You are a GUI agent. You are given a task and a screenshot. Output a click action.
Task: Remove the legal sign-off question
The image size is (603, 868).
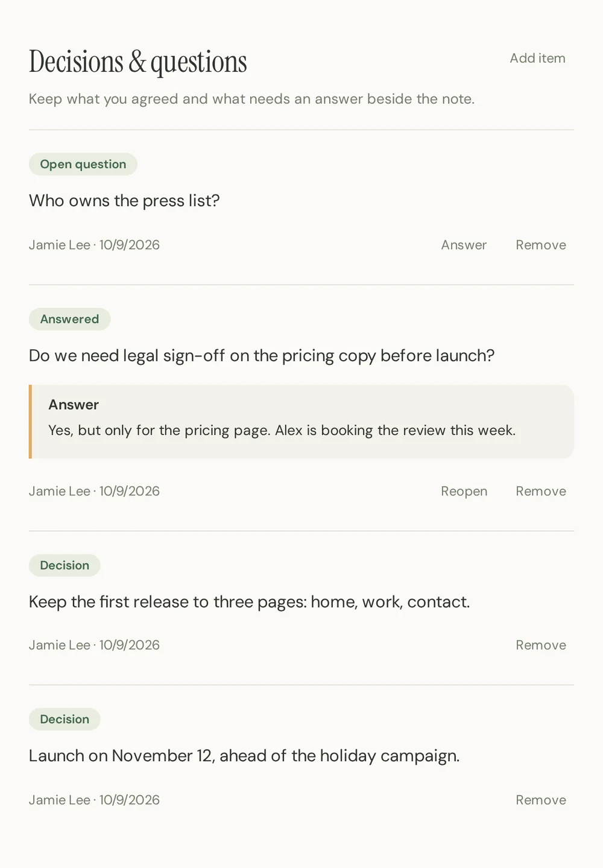pos(541,491)
